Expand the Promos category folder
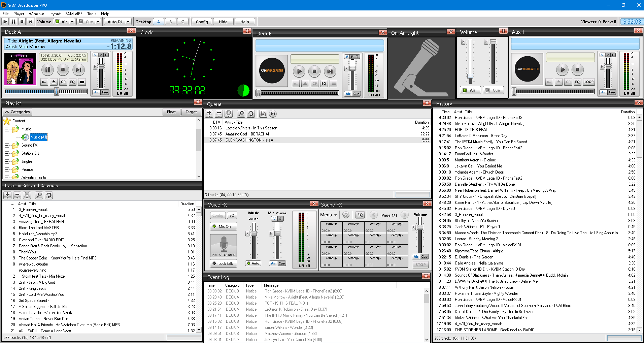The image size is (644, 343). [x=7, y=169]
